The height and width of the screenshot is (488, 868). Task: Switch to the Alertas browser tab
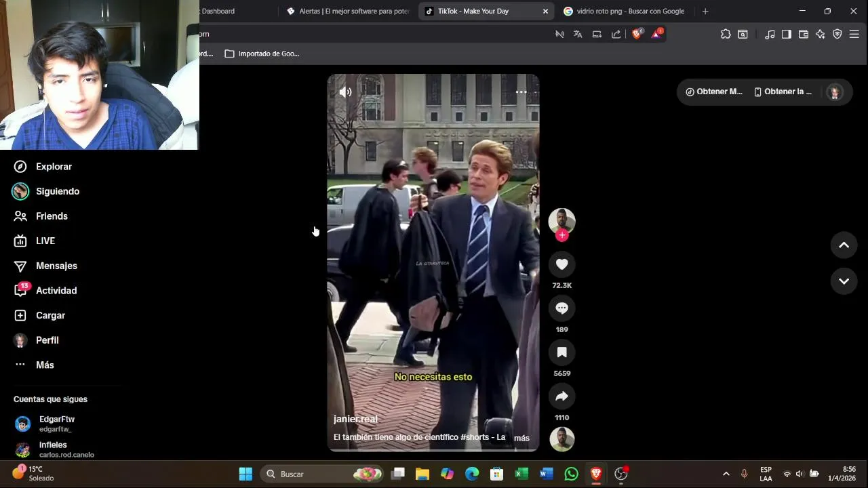click(348, 11)
